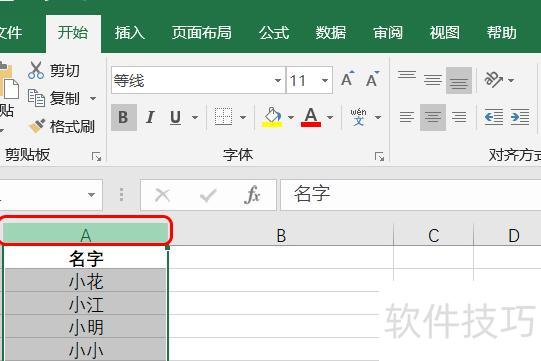541x361 pixels.
Task: Increase indent
Action: pos(520,117)
